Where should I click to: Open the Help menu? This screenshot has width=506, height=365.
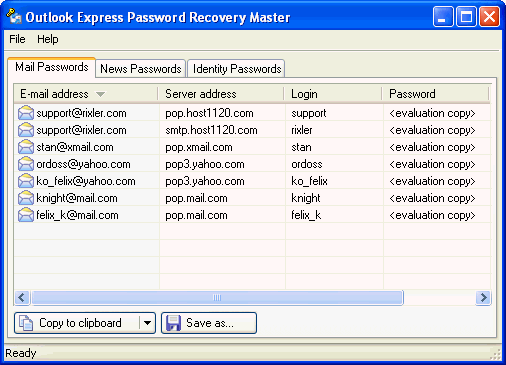(48, 39)
